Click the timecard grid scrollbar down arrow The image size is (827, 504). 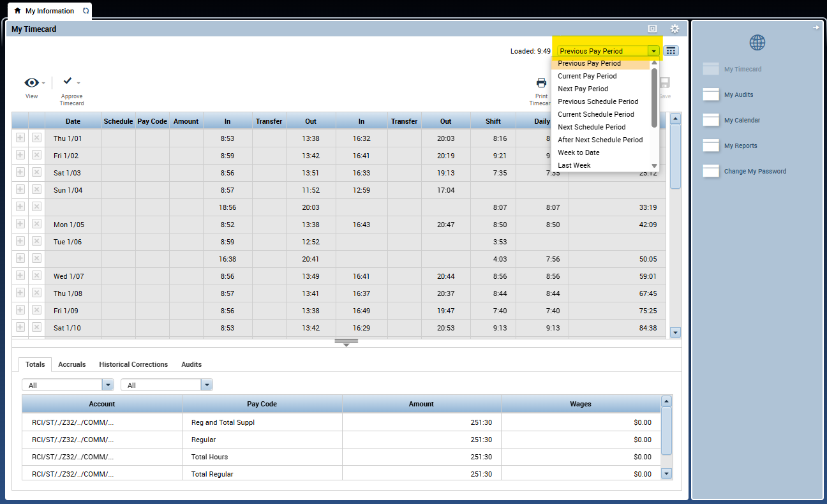pos(676,332)
